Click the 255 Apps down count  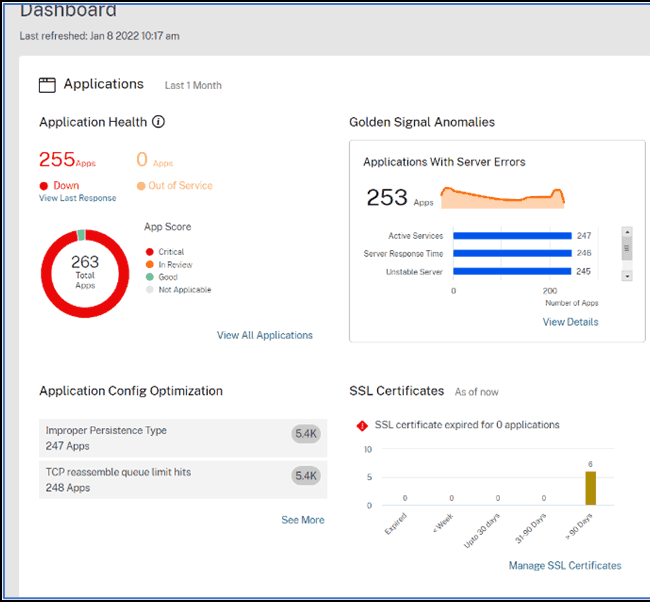pyautogui.click(x=67, y=160)
